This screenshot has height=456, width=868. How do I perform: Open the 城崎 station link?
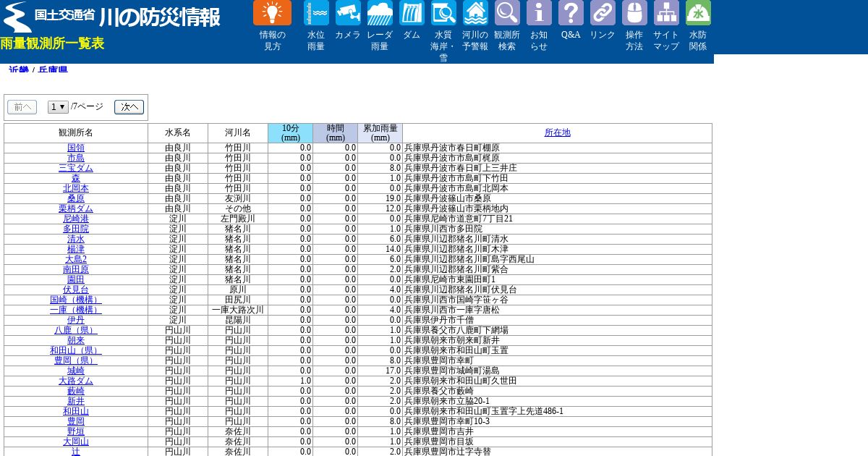click(x=76, y=371)
